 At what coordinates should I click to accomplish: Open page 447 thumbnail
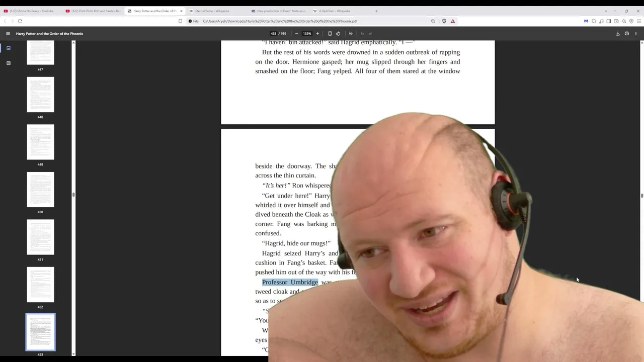point(40,52)
